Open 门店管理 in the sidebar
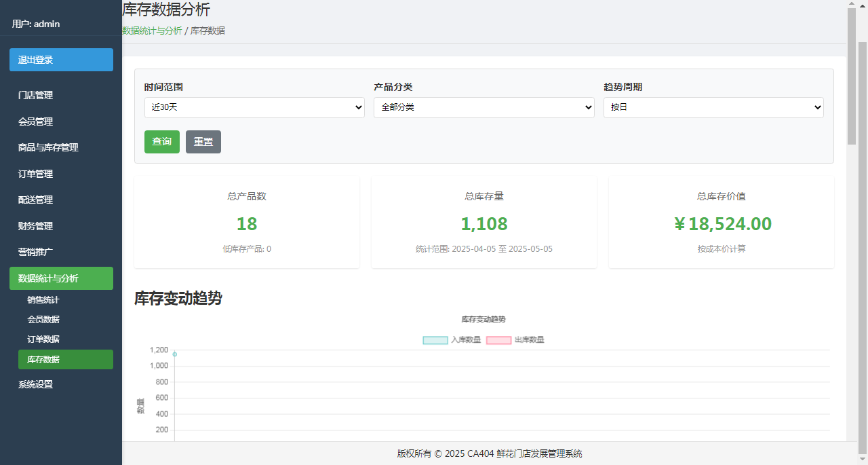 61,96
